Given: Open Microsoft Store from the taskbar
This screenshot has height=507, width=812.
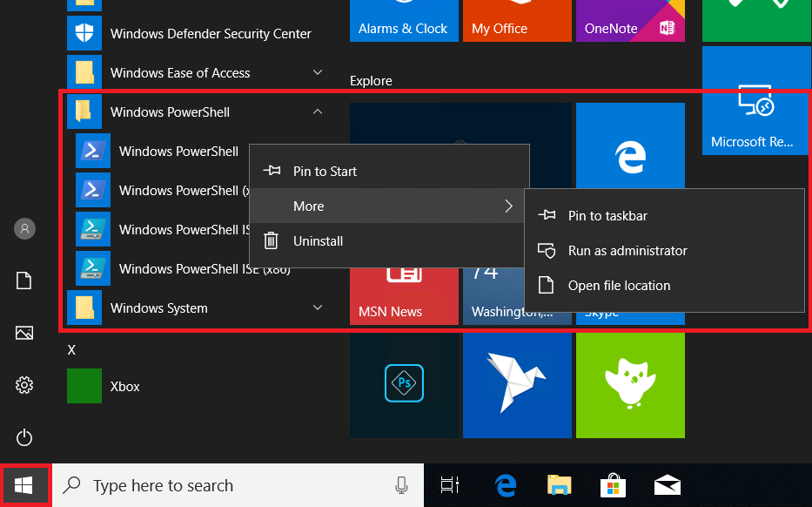Looking at the screenshot, I should [614, 485].
